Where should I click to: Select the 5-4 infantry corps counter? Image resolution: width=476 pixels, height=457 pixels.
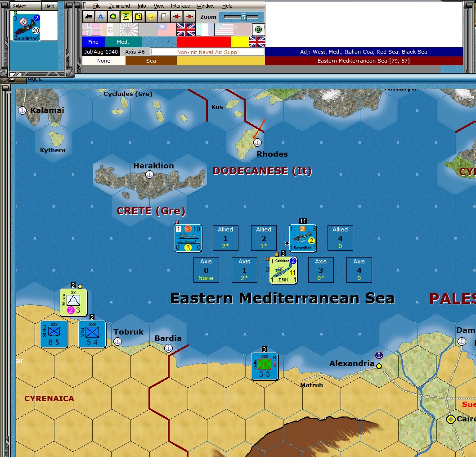point(92,334)
